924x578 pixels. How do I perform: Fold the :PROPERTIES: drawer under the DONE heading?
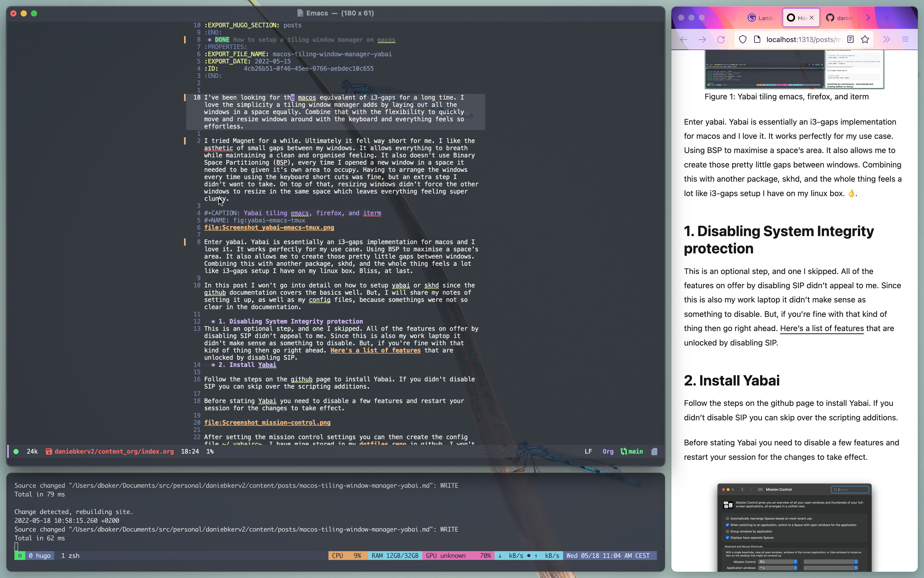click(225, 47)
